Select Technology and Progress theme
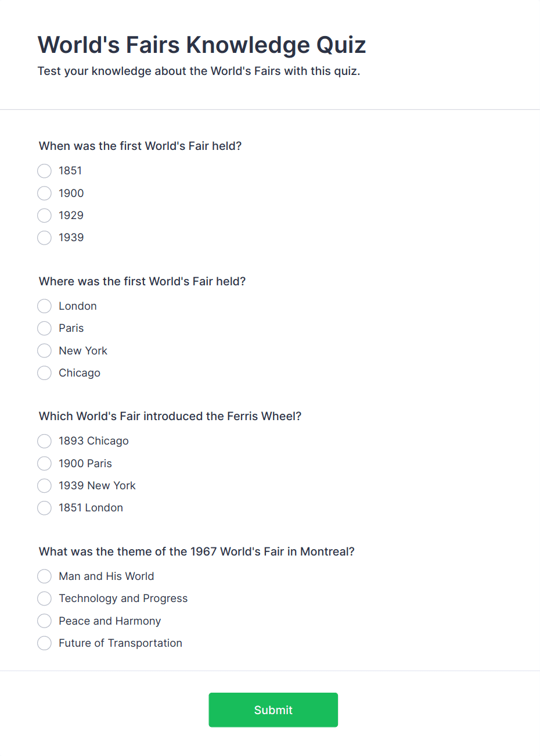Image resolution: width=540 pixels, height=756 pixels. coord(45,599)
